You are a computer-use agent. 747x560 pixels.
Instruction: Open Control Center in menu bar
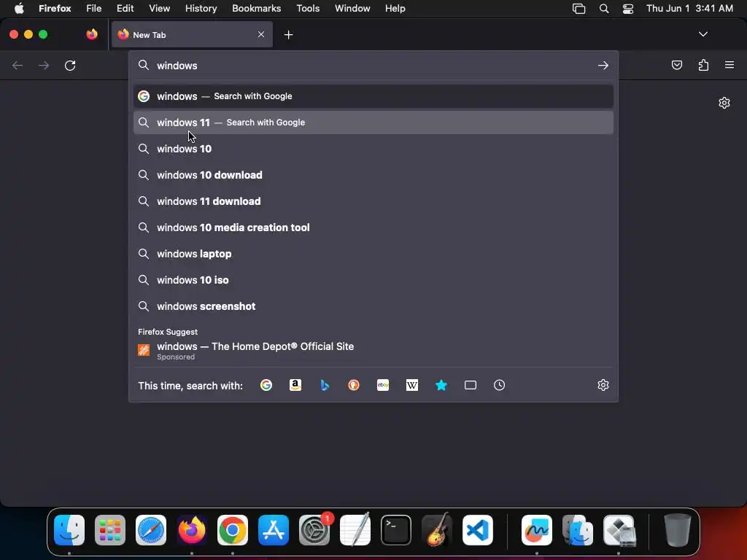[x=628, y=9]
